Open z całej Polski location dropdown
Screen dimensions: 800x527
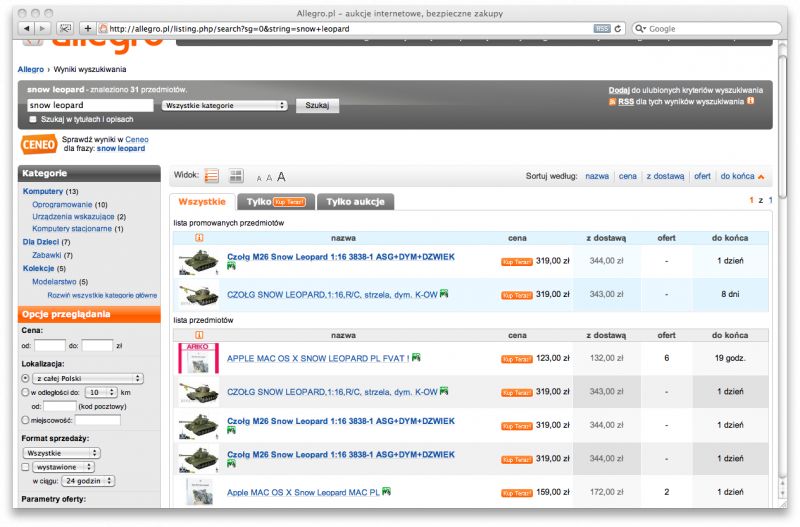click(x=88, y=379)
